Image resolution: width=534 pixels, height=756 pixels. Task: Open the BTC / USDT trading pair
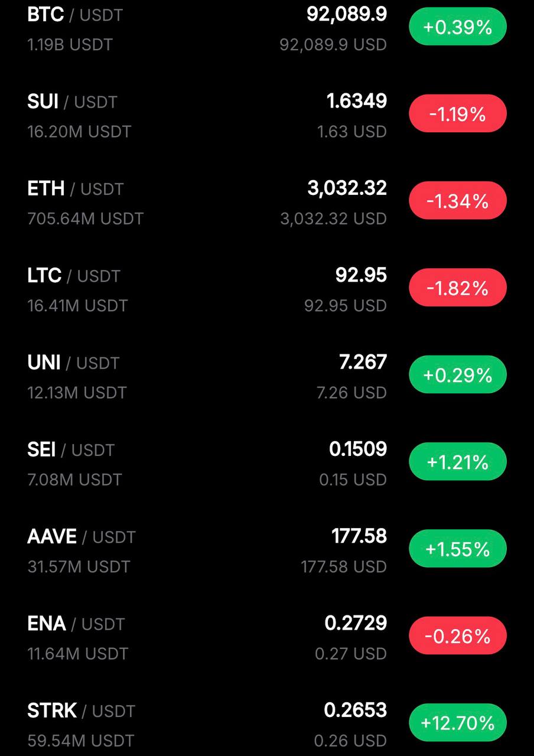point(75,15)
